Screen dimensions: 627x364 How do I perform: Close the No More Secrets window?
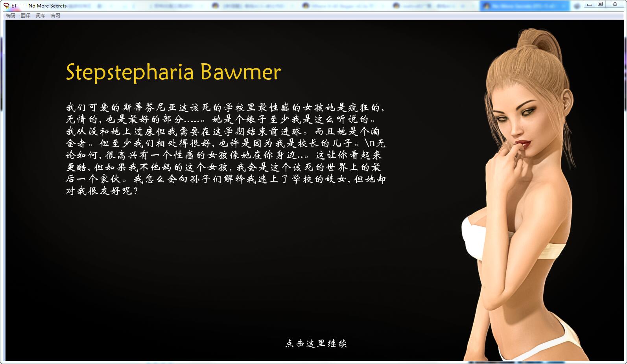(615, 5)
